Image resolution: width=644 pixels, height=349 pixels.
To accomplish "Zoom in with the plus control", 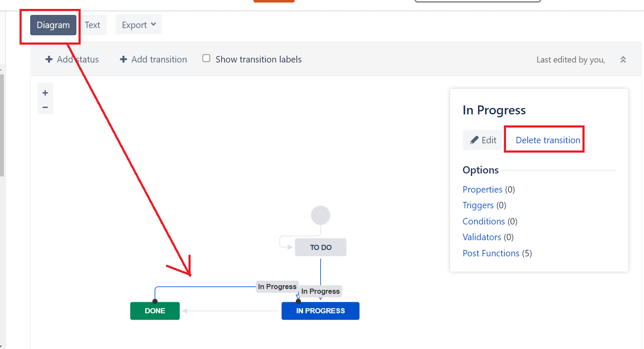I will (x=45, y=92).
